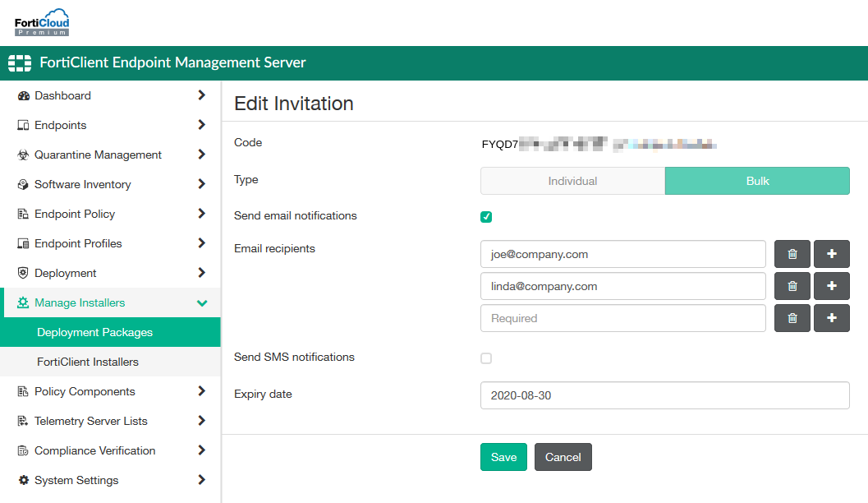Open Quarantine Management via its sidebar icon
This screenshot has height=503, width=868.
[x=24, y=155]
